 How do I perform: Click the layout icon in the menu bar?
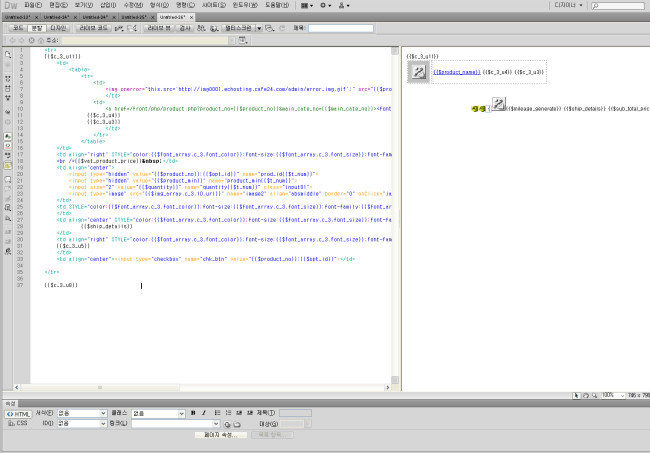point(306,5)
